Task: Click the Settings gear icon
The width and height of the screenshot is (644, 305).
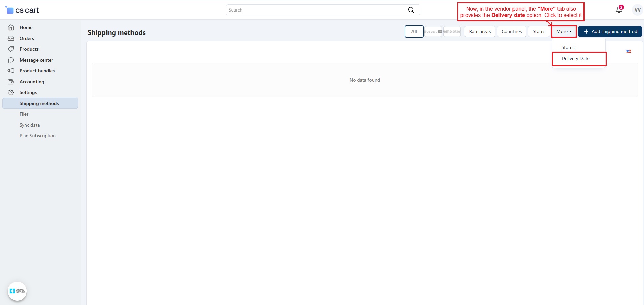Action: [x=11, y=92]
